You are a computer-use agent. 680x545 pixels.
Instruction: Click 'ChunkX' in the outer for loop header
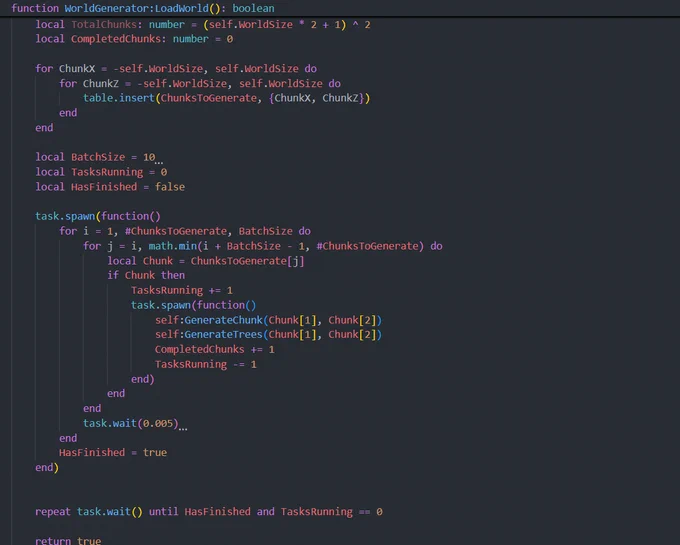[77, 69]
